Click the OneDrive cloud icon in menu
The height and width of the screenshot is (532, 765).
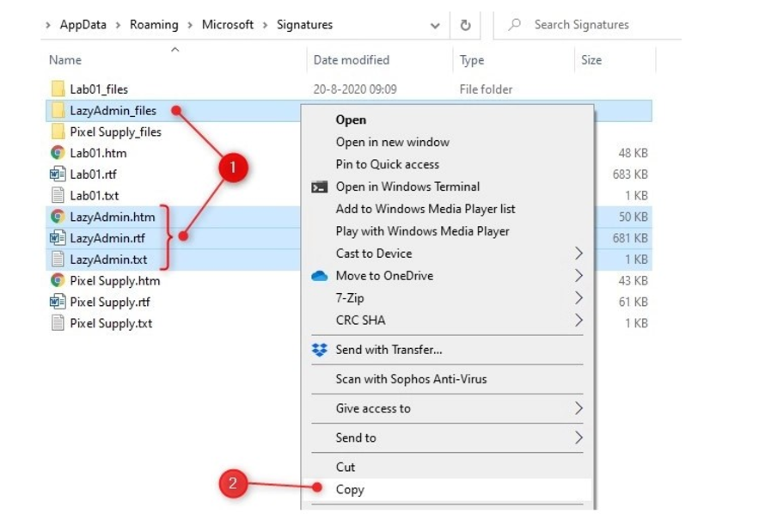pos(320,276)
